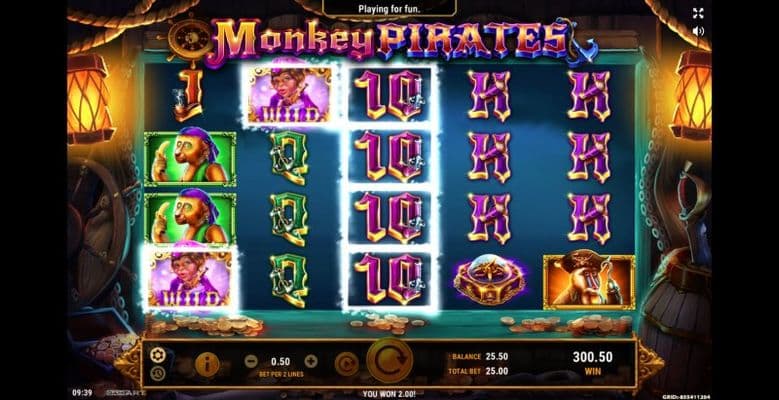779x400 pixels.
Task: Select the top Wizard wild symbol
Action: [x=290, y=95]
